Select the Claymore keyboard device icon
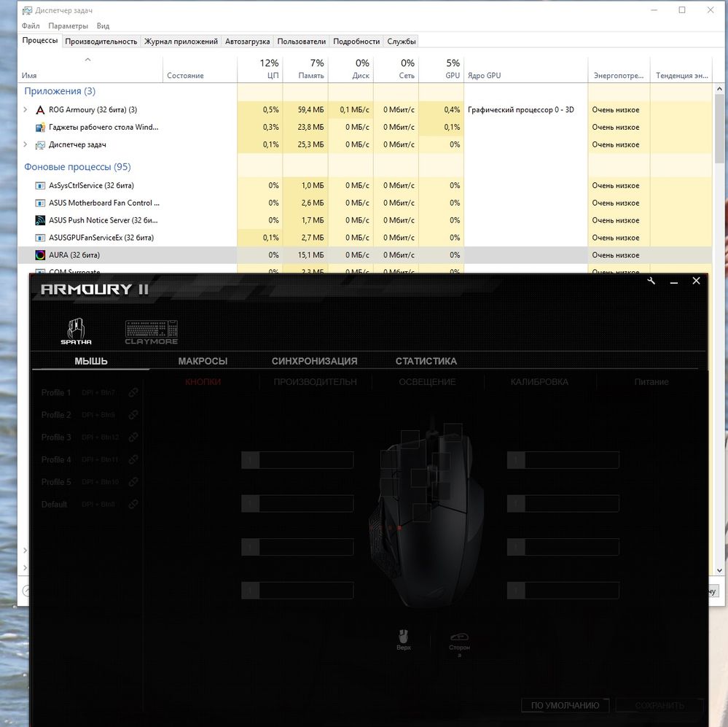The image size is (728, 727). click(x=152, y=332)
